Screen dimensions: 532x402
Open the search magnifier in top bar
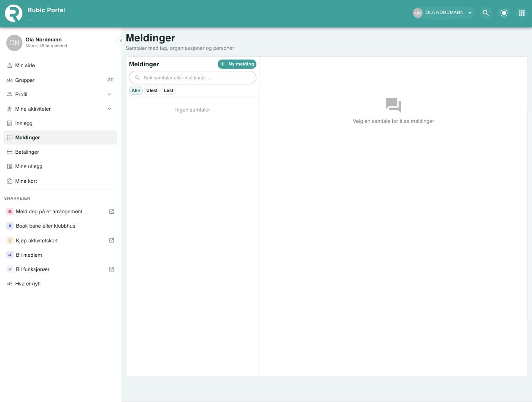pyautogui.click(x=486, y=13)
